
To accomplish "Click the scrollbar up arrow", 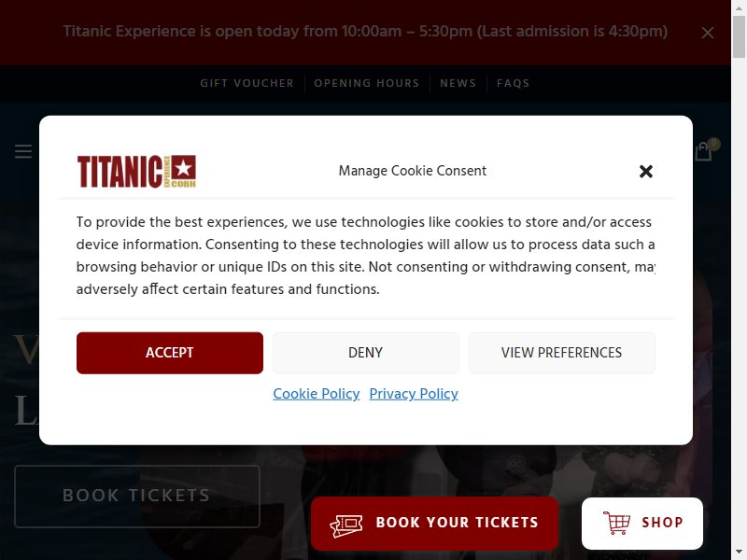I will pos(739,7).
